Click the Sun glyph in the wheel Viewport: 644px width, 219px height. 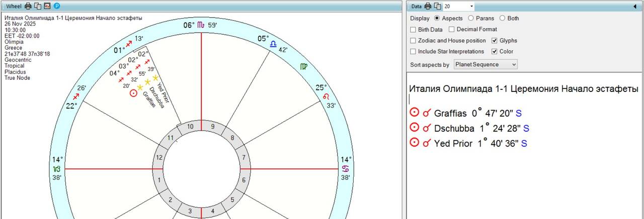click(x=133, y=93)
